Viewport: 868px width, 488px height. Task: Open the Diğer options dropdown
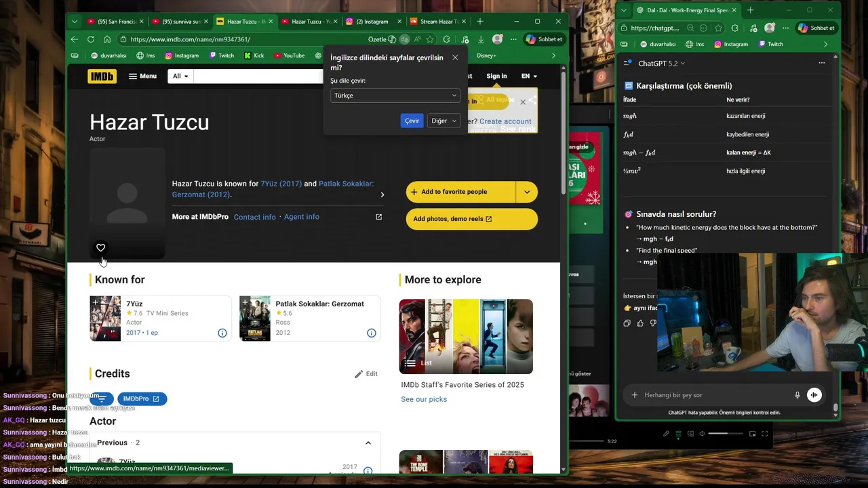point(444,121)
